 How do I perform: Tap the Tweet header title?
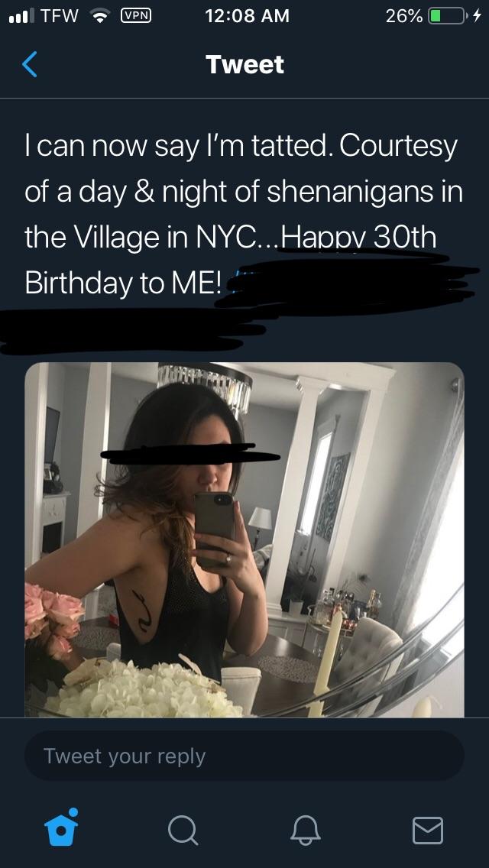244,65
